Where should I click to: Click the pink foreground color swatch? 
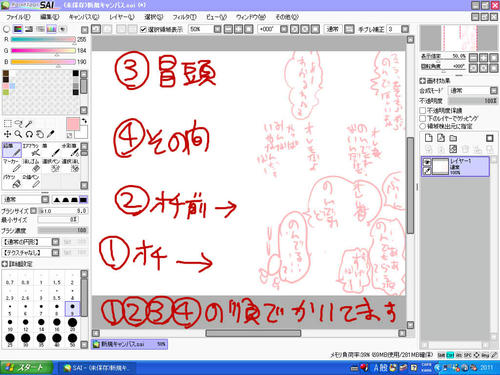click(x=73, y=124)
